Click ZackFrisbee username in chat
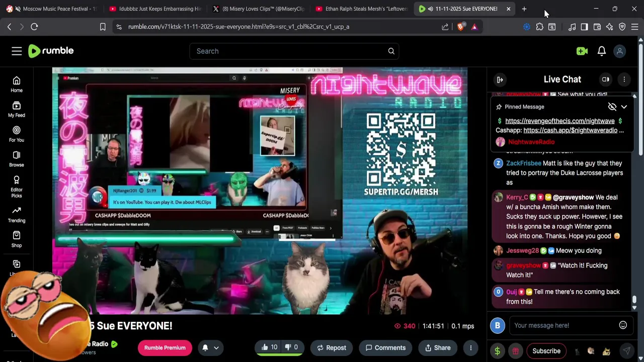The image size is (644, 362). (x=524, y=163)
